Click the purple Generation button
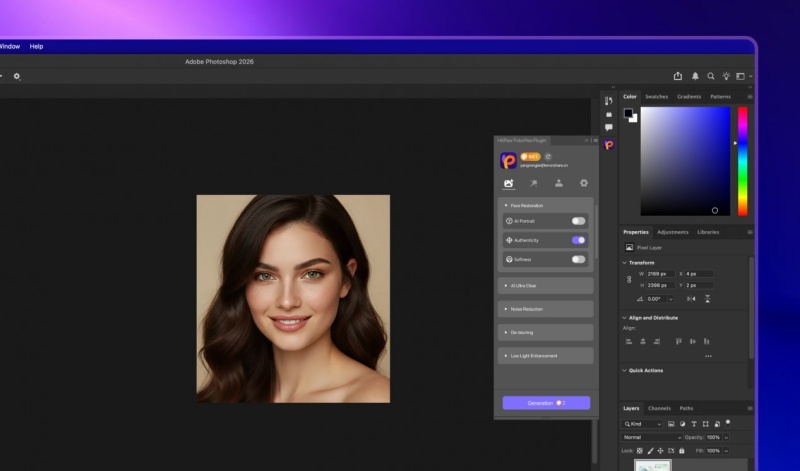Image resolution: width=800 pixels, height=471 pixels. pyautogui.click(x=545, y=403)
